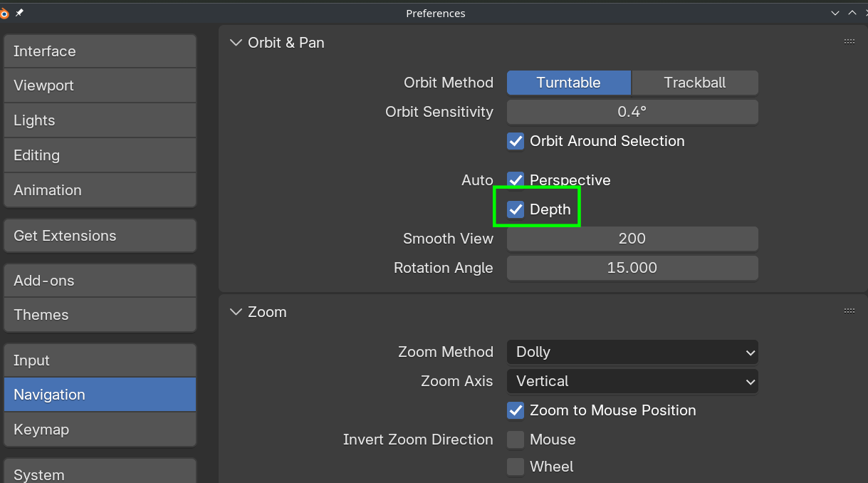Click the pin icon in title bar
This screenshot has width=868, height=483.
coord(19,13)
